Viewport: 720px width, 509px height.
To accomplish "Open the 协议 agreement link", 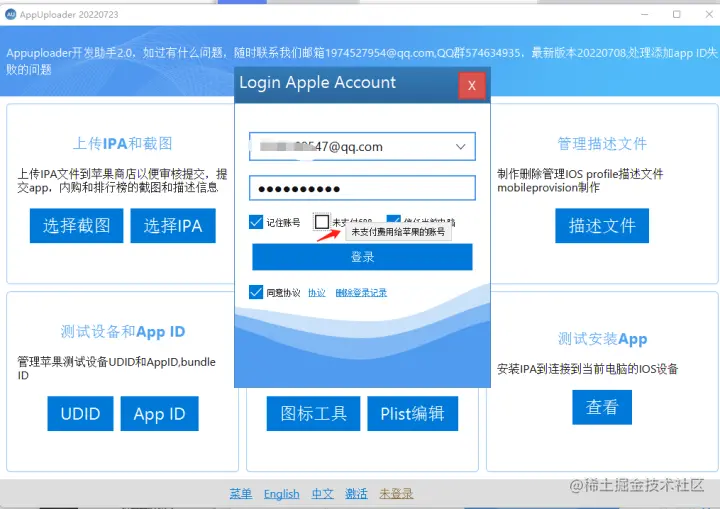I will pos(317,293).
